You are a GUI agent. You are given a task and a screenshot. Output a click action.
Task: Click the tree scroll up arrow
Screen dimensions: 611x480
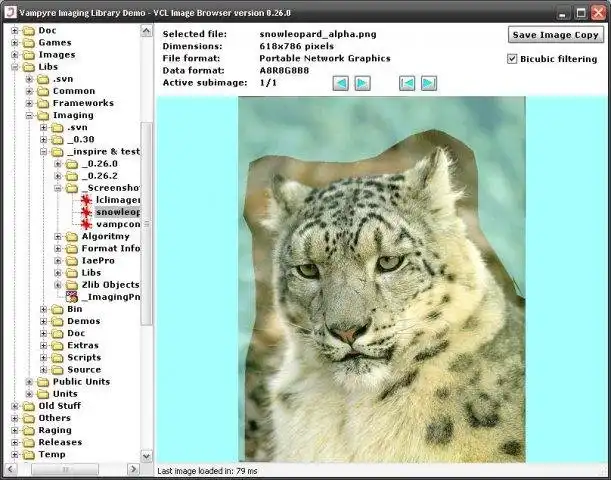pos(147,31)
